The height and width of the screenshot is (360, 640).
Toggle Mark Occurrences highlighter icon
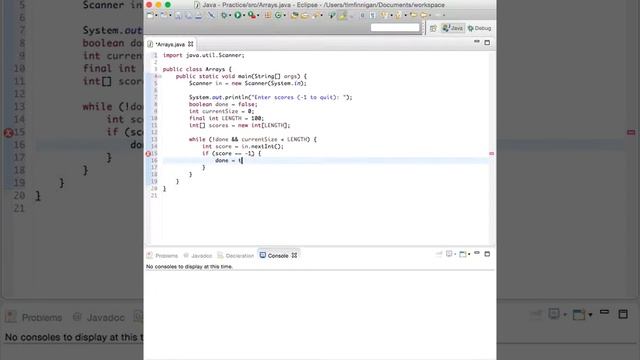(x=342, y=16)
